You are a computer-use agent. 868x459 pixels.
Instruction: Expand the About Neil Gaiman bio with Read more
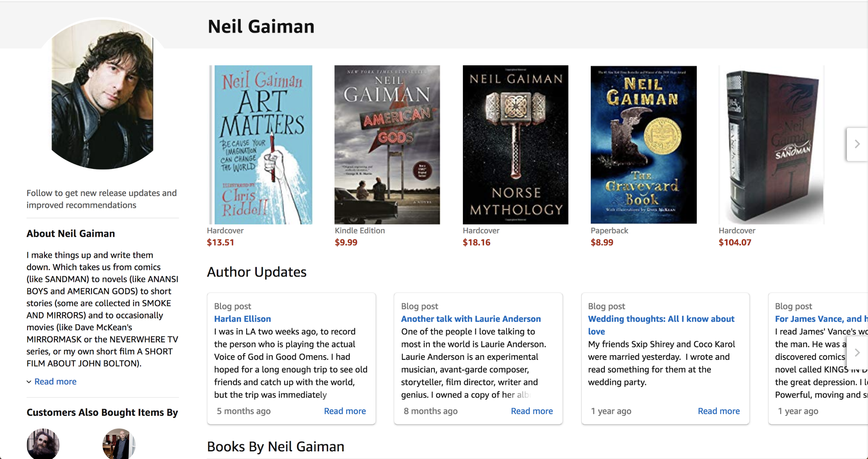click(x=55, y=382)
